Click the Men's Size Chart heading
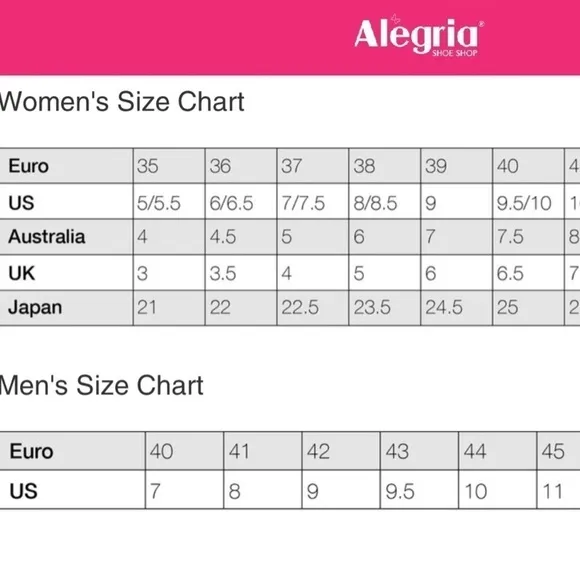This screenshot has width=580, height=580. pos(101,385)
